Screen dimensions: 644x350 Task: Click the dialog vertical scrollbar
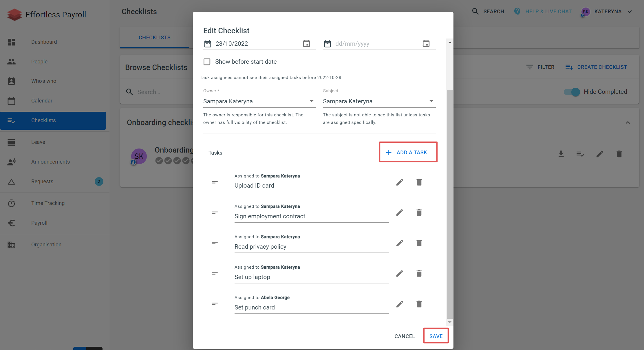(x=450, y=204)
